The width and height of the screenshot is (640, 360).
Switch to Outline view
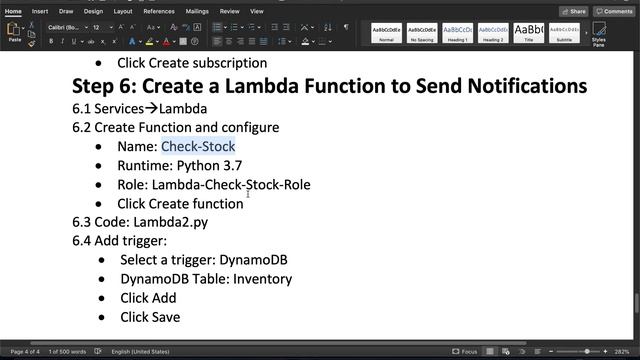pos(522,351)
